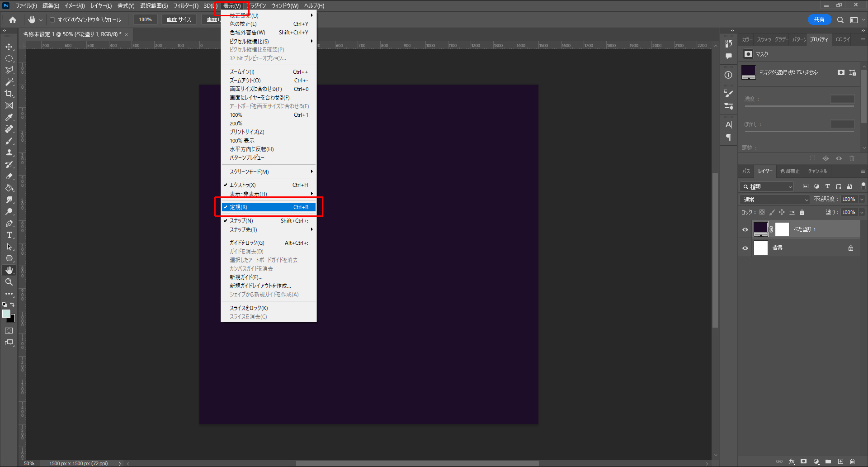Hide the 背景 layer visibility eye
Viewport: 868px width, 467px height.
(745, 248)
